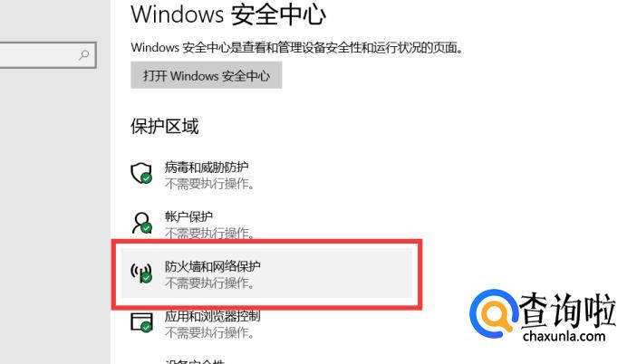This screenshot has width=627, height=364.
Task: Click the magnifier icon in search box
Action: [x=83, y=54]
